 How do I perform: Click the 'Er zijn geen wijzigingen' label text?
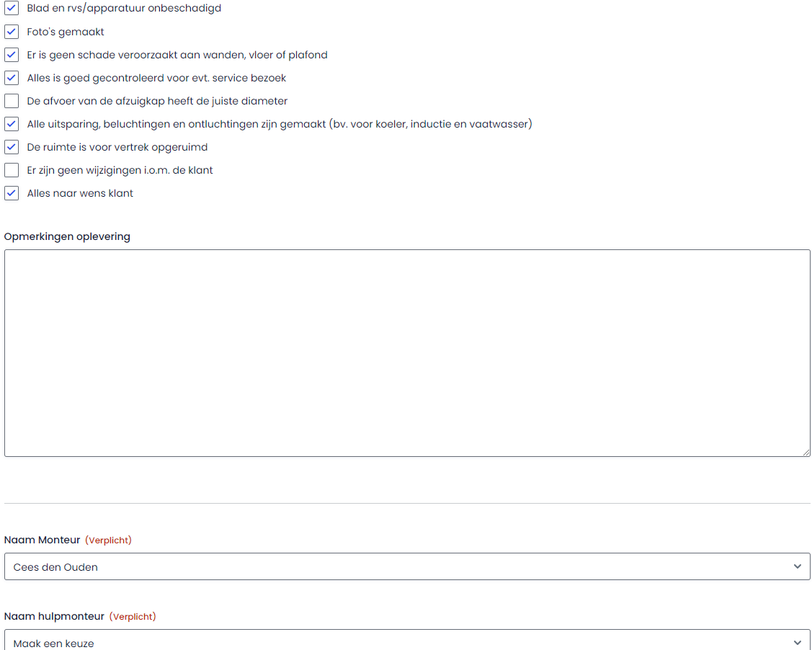[120, 170]
